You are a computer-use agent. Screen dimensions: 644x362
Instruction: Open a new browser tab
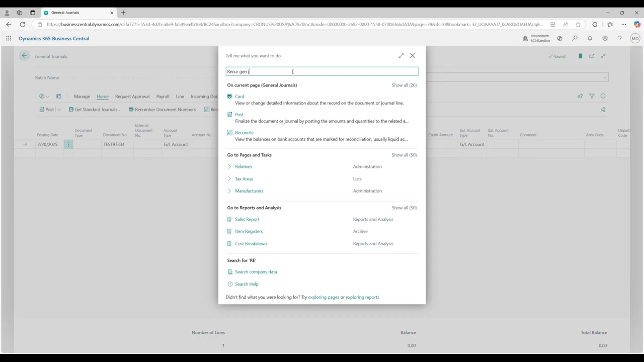(x=123, y=13)
